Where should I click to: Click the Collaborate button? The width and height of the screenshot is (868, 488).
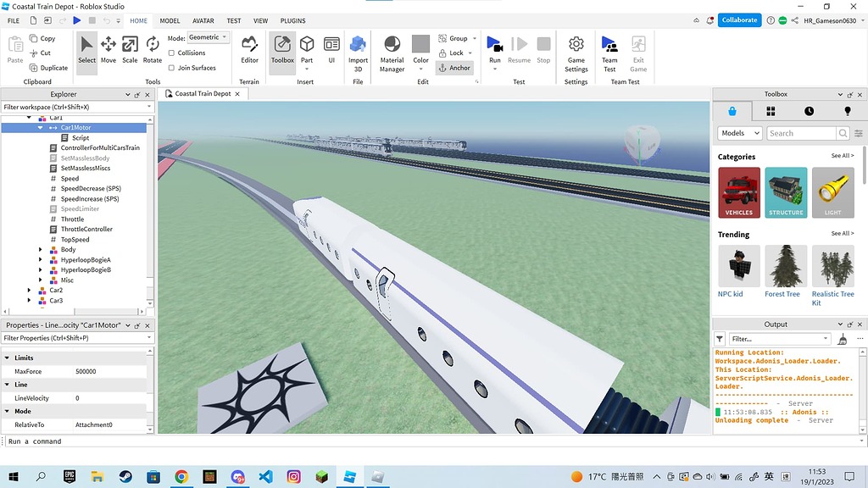tap(739, 20)
